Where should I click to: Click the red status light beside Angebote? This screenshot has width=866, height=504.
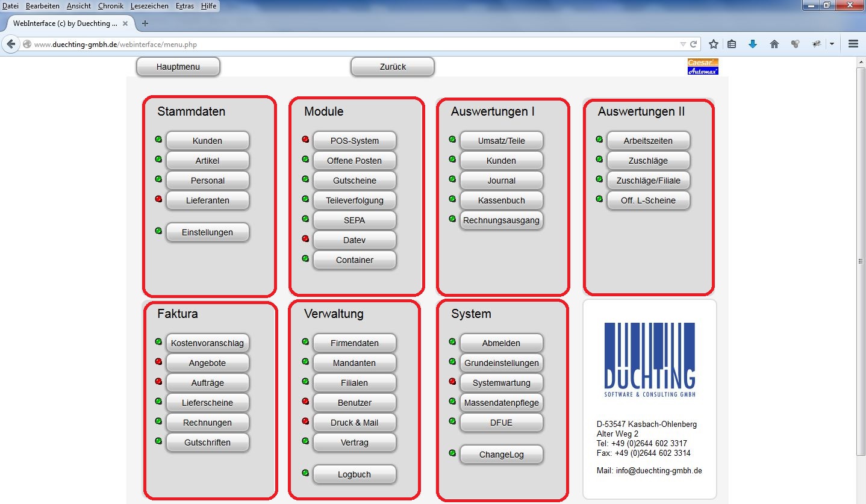click(158, 361)
